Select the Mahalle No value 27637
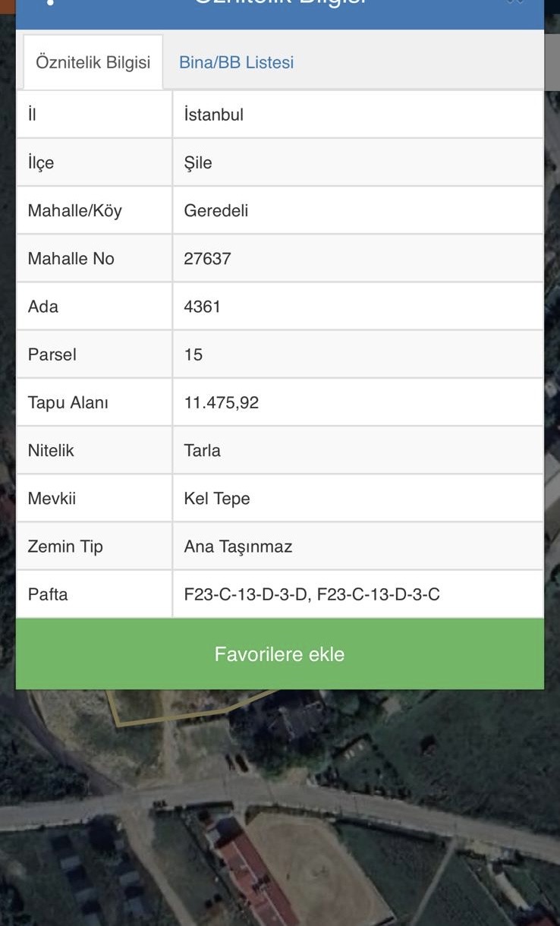 click(x=207, y=258)
